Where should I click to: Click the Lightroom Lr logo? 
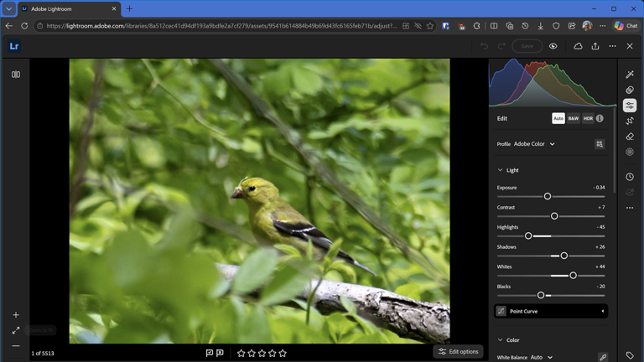pos(14,46)
